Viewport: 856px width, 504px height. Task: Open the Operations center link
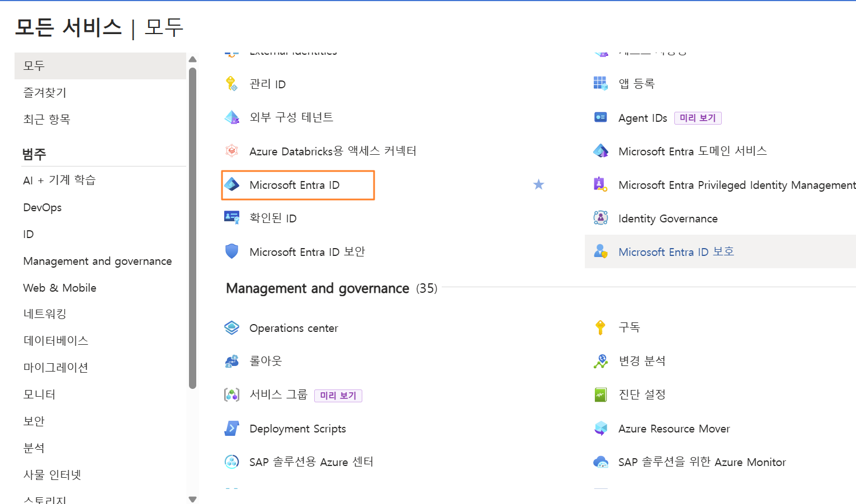tap(294, 328)
